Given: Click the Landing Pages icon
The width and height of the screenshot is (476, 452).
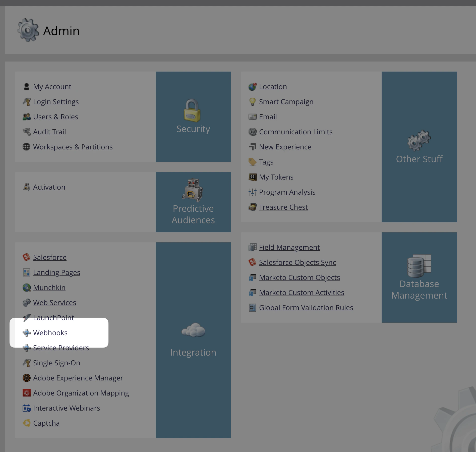Looking at the screenshot, I should coord(26,272).
